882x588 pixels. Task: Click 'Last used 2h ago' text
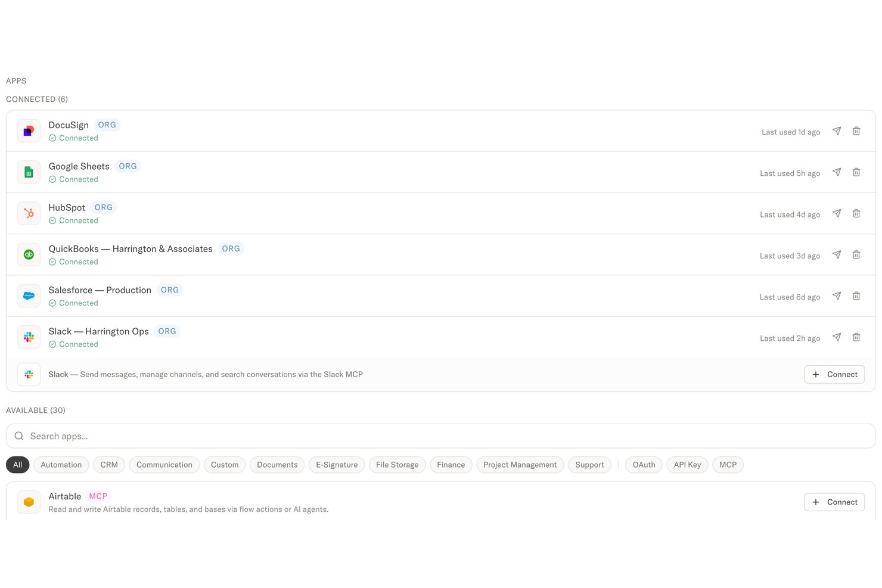(790, 338)
